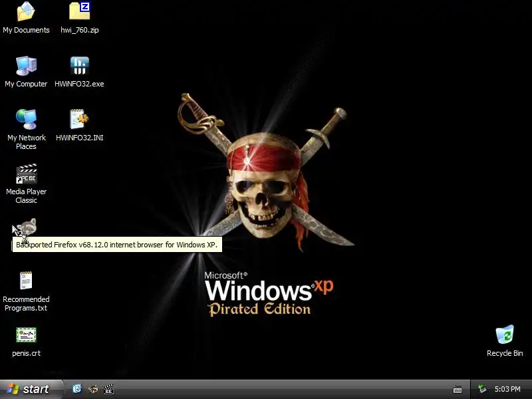
Task: Click the 5:03 PM system clock
Action: pos(507,389)
